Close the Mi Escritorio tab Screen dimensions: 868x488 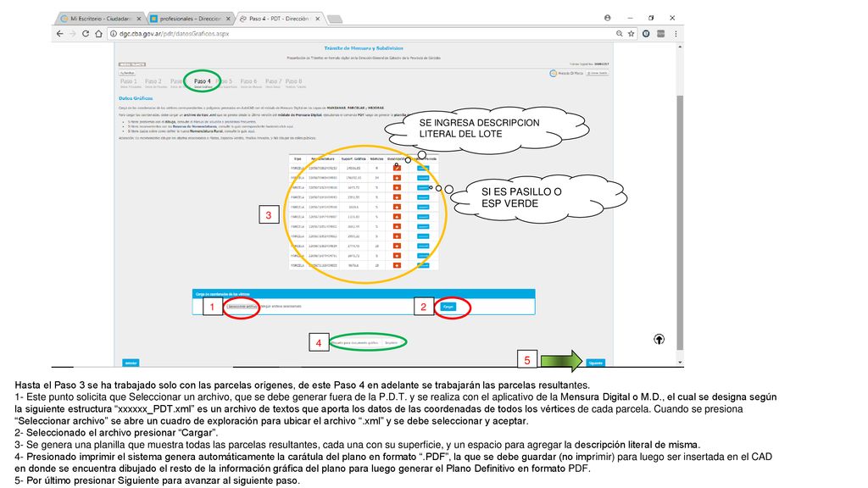(x=138, y=19)
